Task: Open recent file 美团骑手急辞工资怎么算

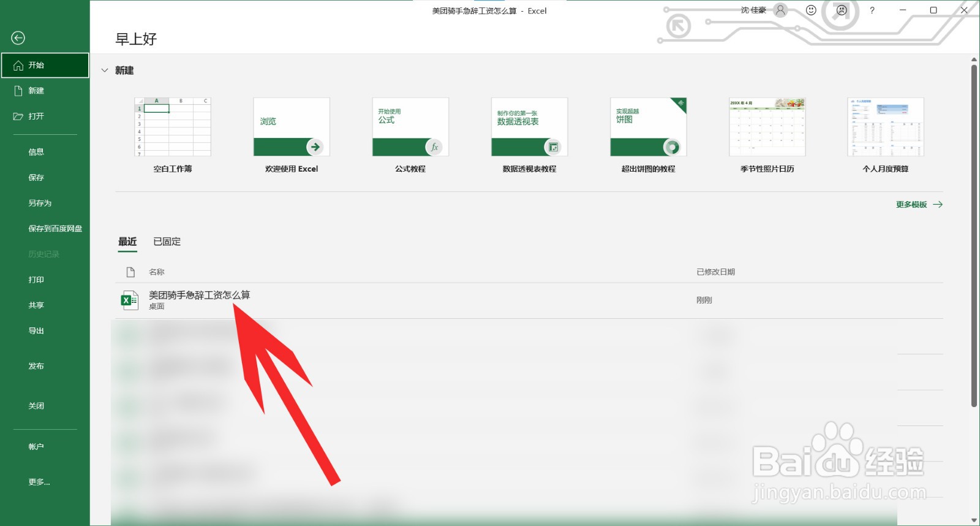Action: (529, 300)
